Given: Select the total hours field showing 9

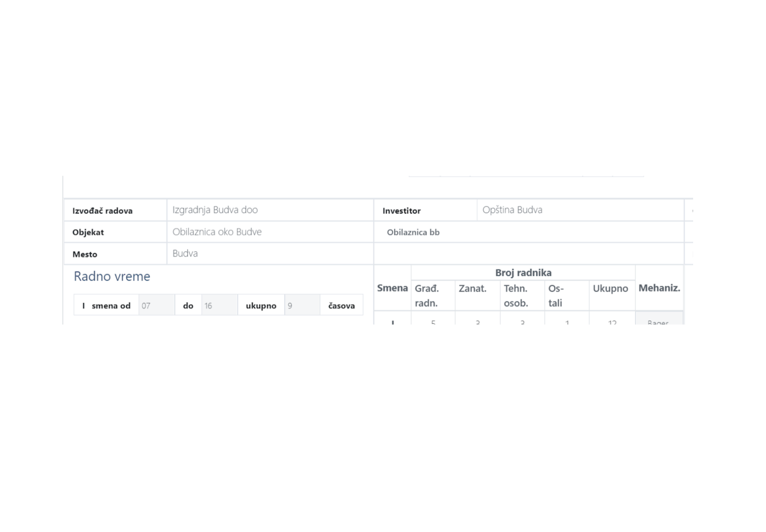Looking at the screenshot, I should point(302,306).
